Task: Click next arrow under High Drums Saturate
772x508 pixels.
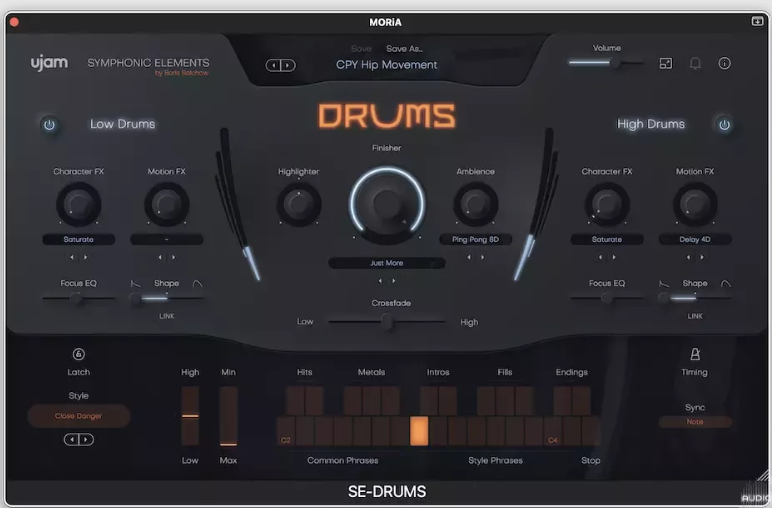Action: click(614, 257)
